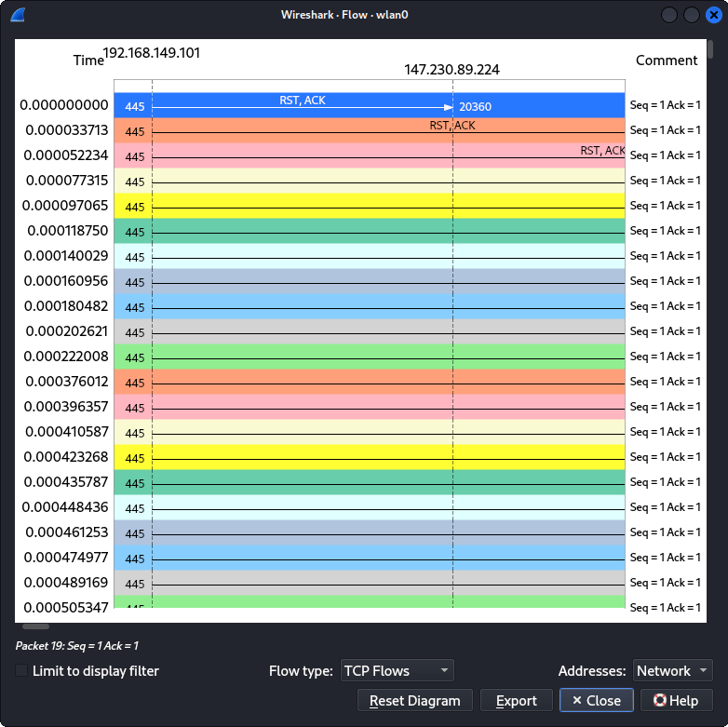Click the RST, ACK arrow in first row
This screenshot has height=727, width=728.
(x=303, y=106)
